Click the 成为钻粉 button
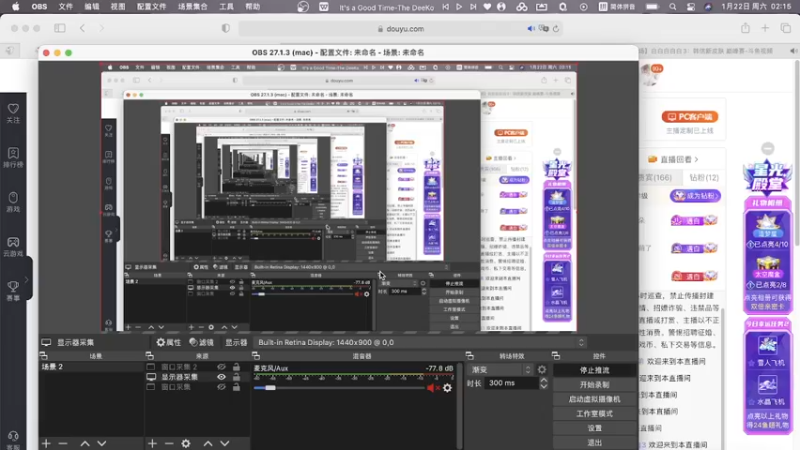Image resolution: width=800 pixels, height=450 pixels. point(695,196)
